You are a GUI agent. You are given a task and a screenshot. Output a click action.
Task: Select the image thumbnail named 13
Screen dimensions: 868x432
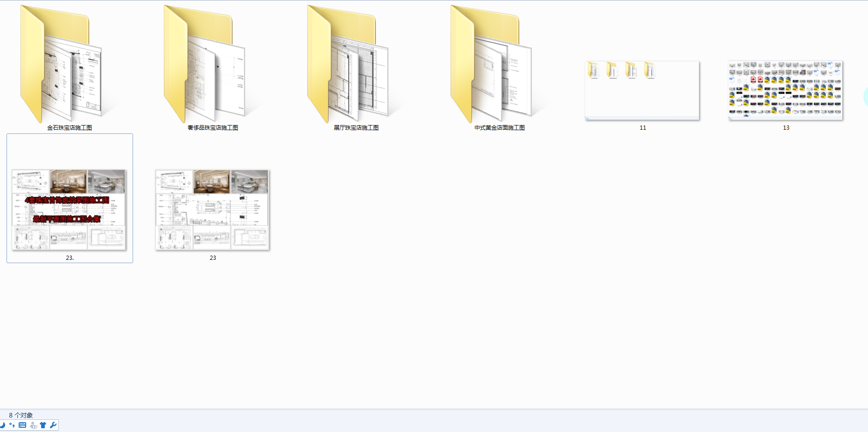[785, 91]
